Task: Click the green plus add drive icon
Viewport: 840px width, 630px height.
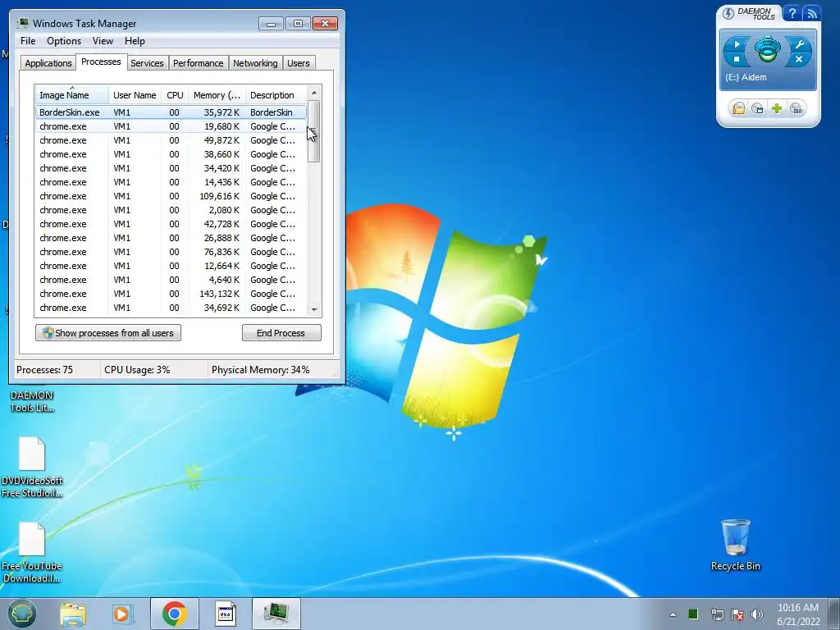Action: (777, 109)
